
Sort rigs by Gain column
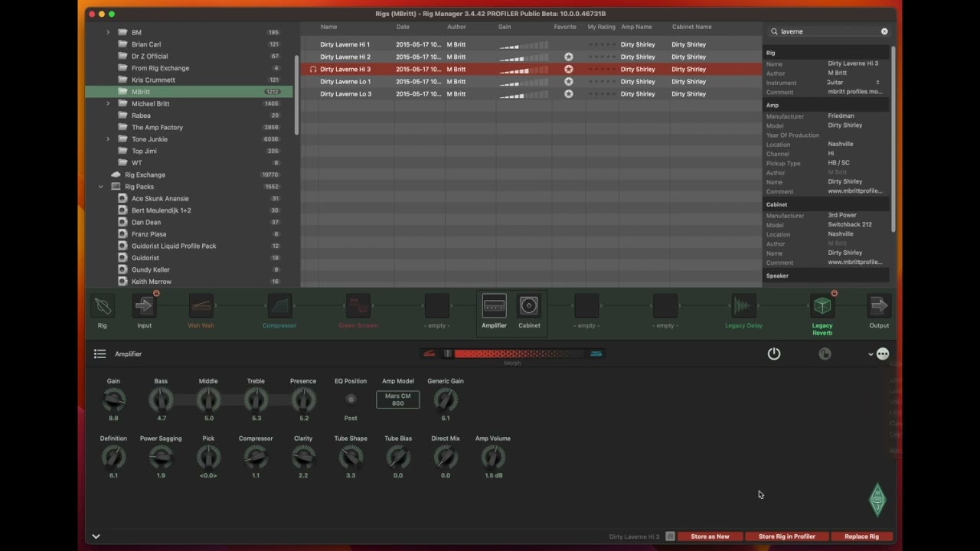point(505,27)
